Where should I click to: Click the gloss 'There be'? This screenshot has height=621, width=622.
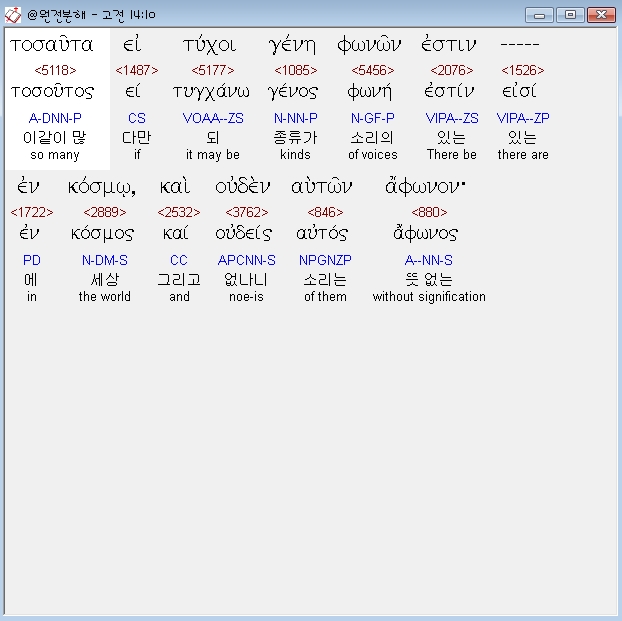point(452,154)
